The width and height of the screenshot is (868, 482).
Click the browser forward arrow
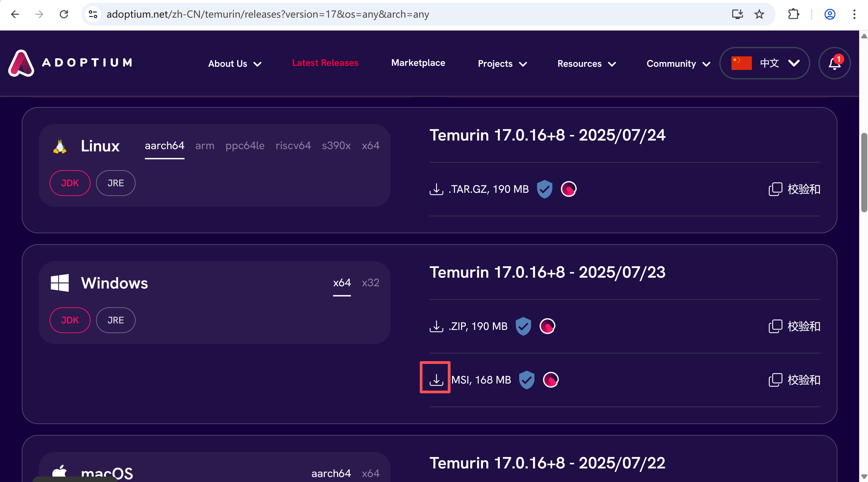(39, 14)
